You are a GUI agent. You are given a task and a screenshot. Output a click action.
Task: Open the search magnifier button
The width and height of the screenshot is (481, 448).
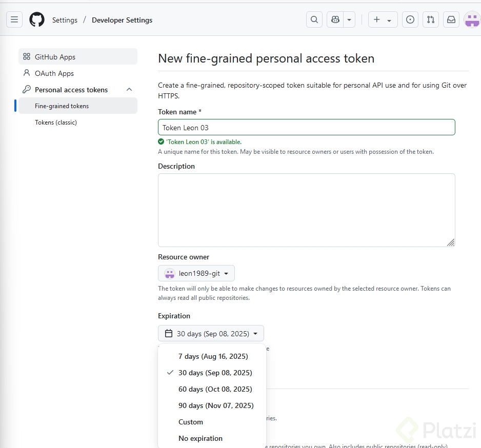coord(314,19)
